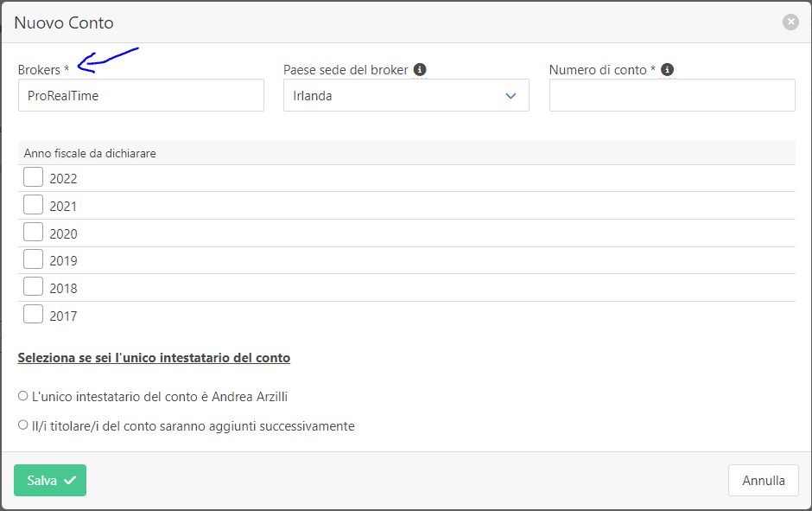Enable the 2020 fiscal year checkbox
Image resolution: width=812 pixels, height=511 pixels.
[x=33, y=232]
